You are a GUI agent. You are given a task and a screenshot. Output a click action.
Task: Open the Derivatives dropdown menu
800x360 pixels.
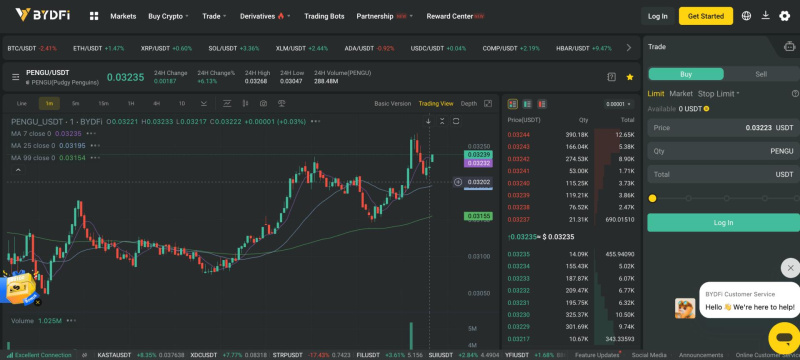pyautogui.click(x=265, y=16)
